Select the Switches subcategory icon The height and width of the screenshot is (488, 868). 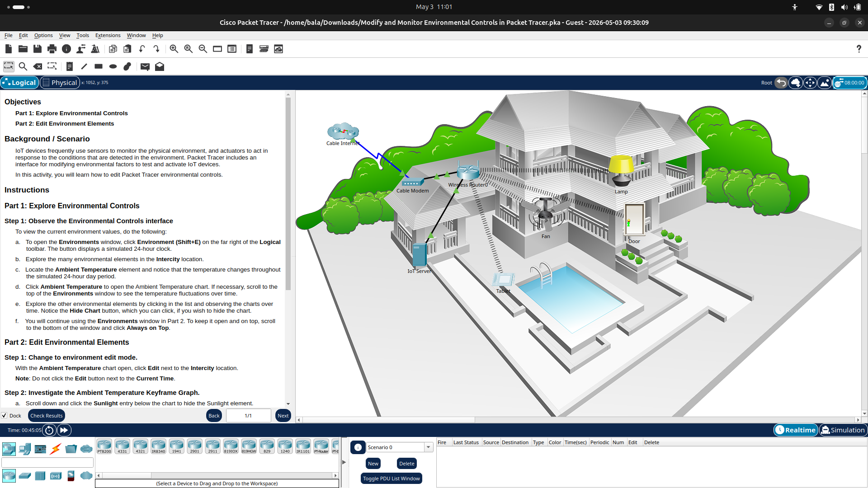25,475
